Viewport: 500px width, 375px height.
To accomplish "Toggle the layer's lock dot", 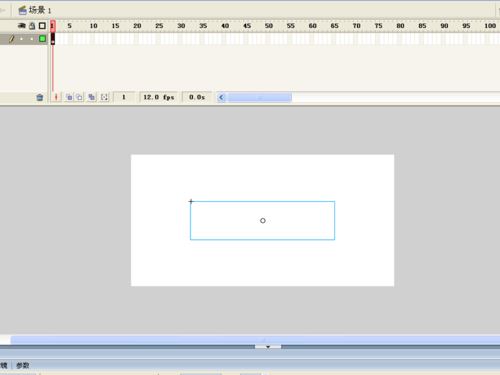I will click(x=32, y=39).
